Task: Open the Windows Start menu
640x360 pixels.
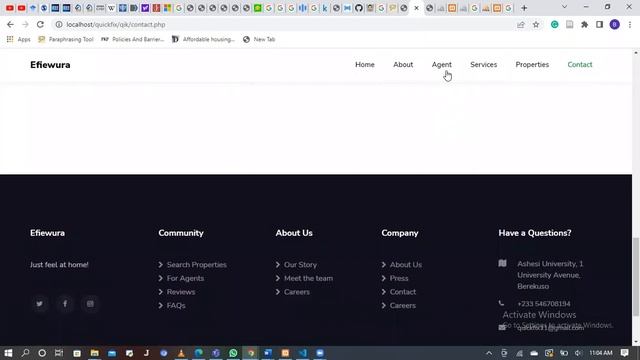Action: pos(8,353)
